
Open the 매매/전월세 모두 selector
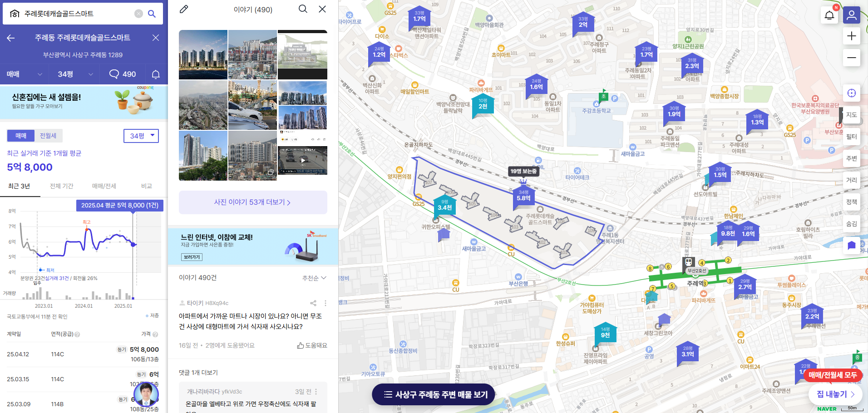(833, 375)
